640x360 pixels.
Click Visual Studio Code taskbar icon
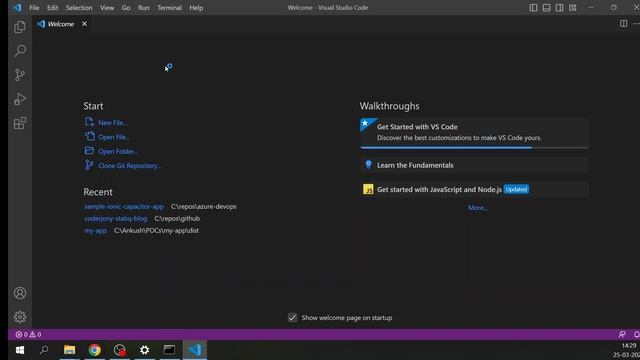point(195,350)
